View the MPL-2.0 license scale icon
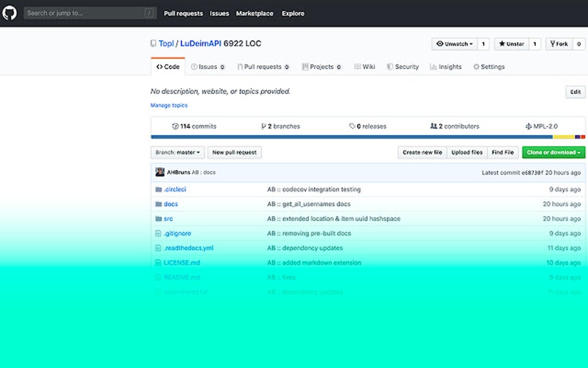The width and height of the screenshot is (588, 368). click(x=529, y=126)
